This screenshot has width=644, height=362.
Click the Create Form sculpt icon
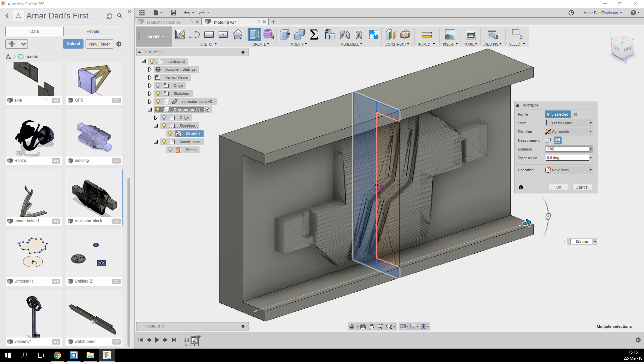point(268,35)
